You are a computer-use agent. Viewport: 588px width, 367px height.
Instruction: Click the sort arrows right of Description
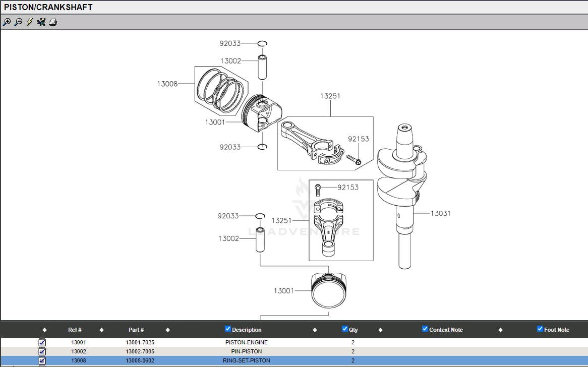pos(315,330)
